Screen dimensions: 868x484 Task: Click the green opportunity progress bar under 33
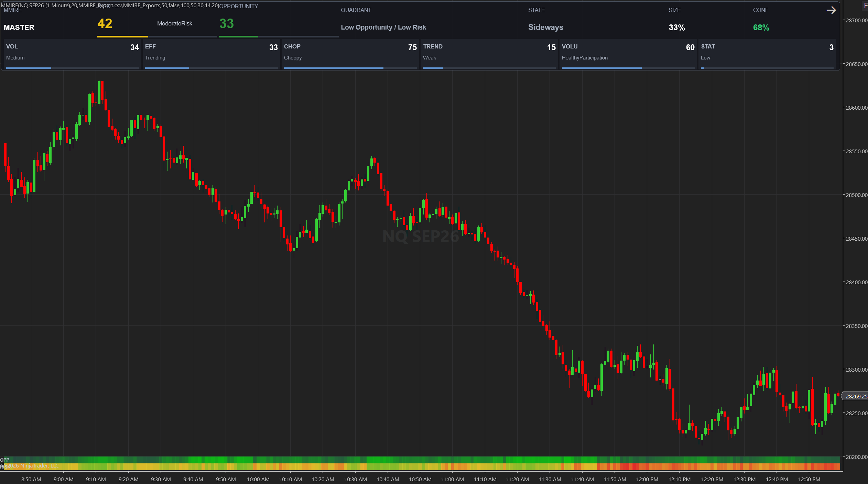pos(239,36)
